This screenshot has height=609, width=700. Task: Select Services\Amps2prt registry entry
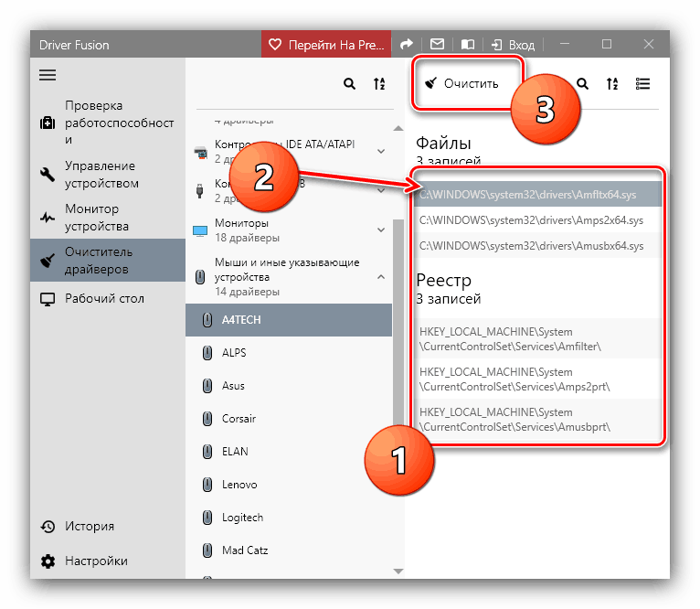(x=537, y=379)
